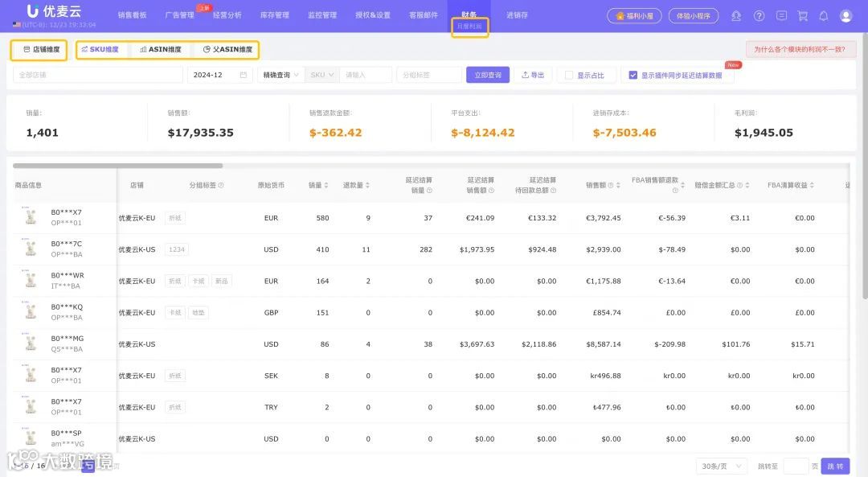Viewport: 868px width, 477px height.
Task: Click SKU text B0***KQ
Action: pyautogui.click(x=67, y=306)
